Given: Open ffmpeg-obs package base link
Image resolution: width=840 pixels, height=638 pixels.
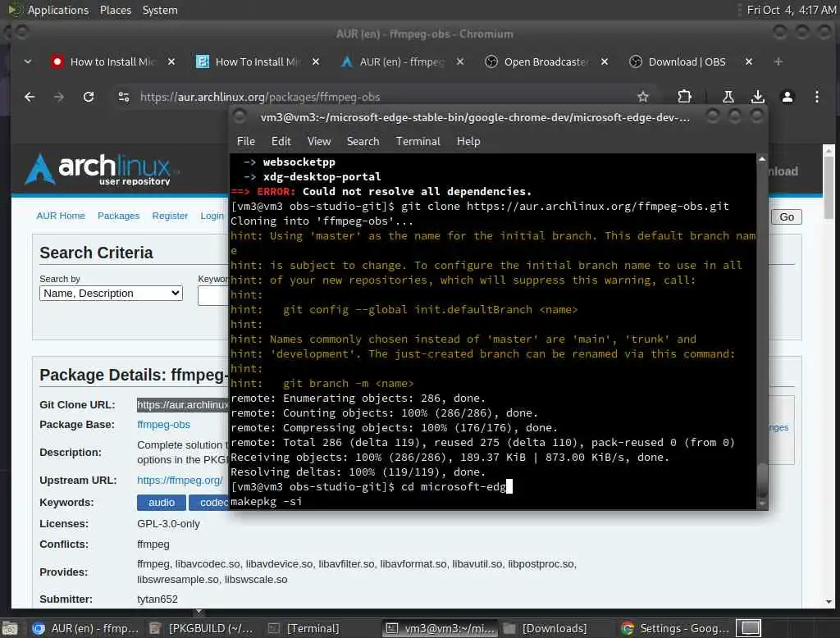Looking at the screenshot, I should point(163,425).
